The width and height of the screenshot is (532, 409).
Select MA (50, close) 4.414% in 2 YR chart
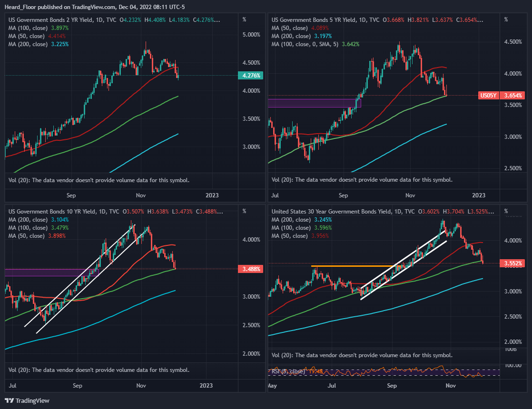37,36
